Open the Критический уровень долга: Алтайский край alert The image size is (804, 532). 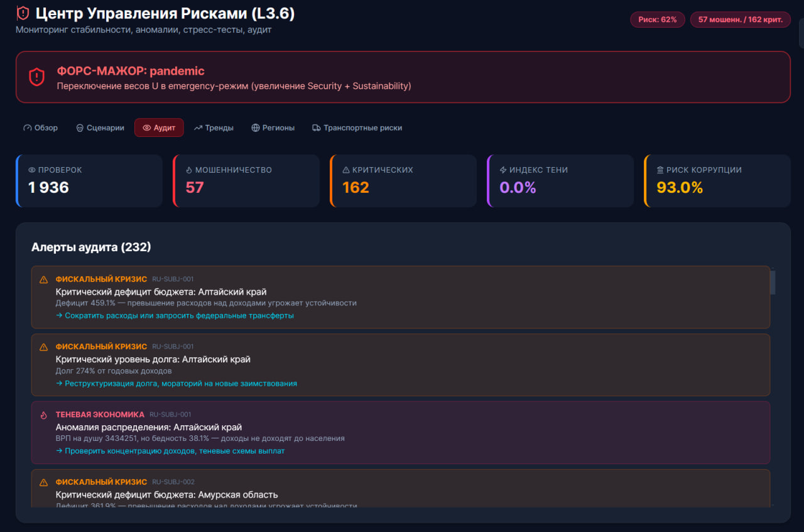pos(401,365)
